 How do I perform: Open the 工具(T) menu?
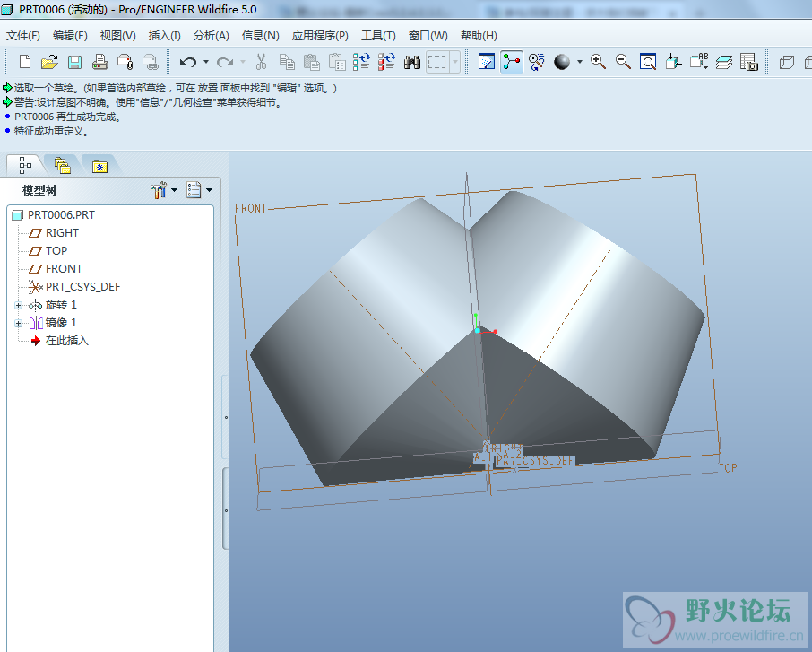tap(378, 36)
